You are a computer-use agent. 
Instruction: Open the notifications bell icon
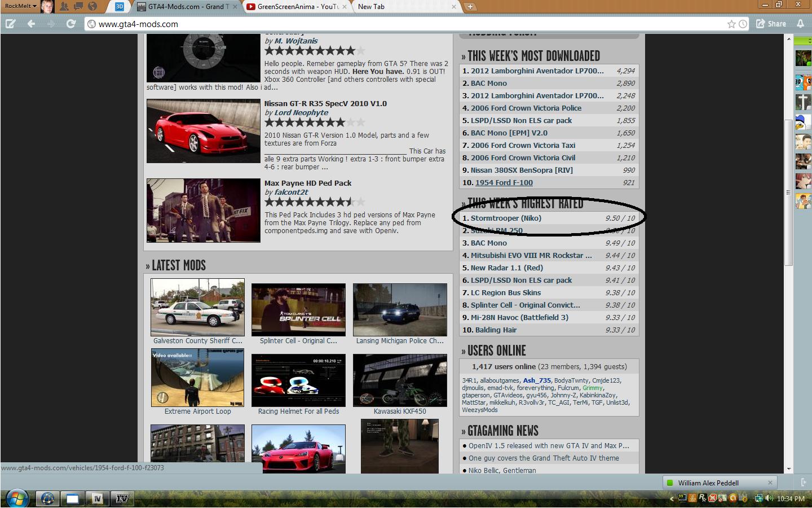(x=800, y=24)
